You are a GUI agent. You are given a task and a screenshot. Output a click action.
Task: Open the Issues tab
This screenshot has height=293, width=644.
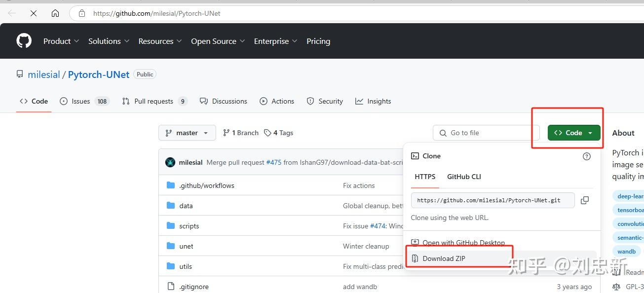pyautogui.click(x=80, y=101)
